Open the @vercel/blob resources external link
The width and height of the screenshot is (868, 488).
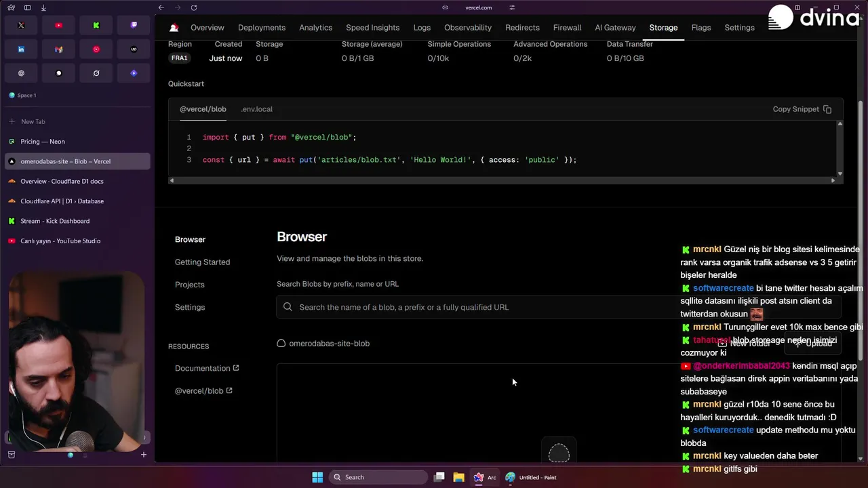(x=203, y=391)
